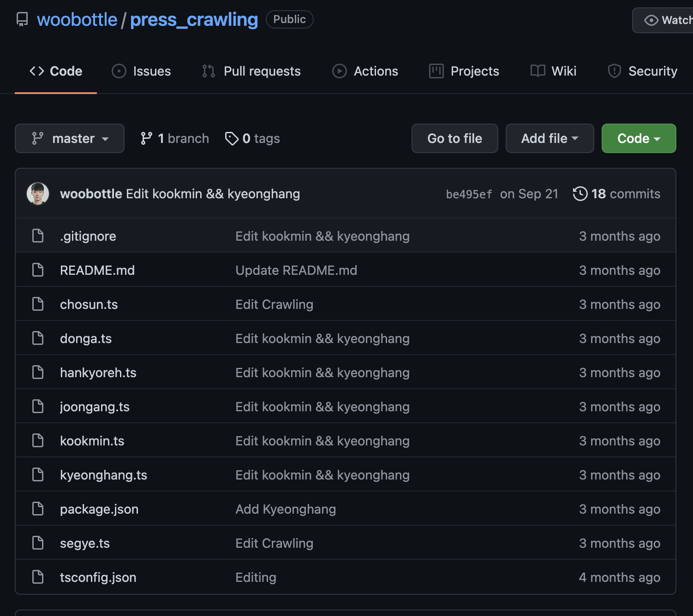Click file icon next to donga.ts
This screenshot has width=693, height=616.
click(x=38, y=338)
